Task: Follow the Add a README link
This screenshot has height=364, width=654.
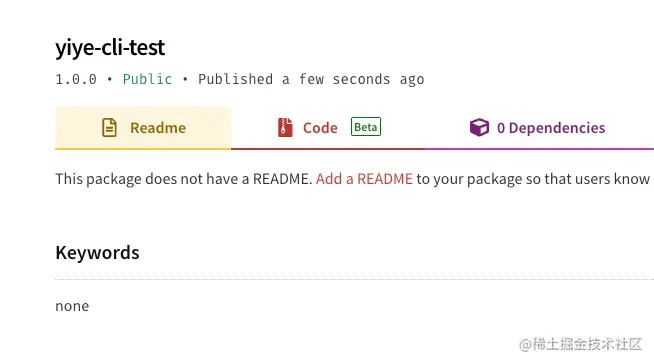Action: coord(364,179)
